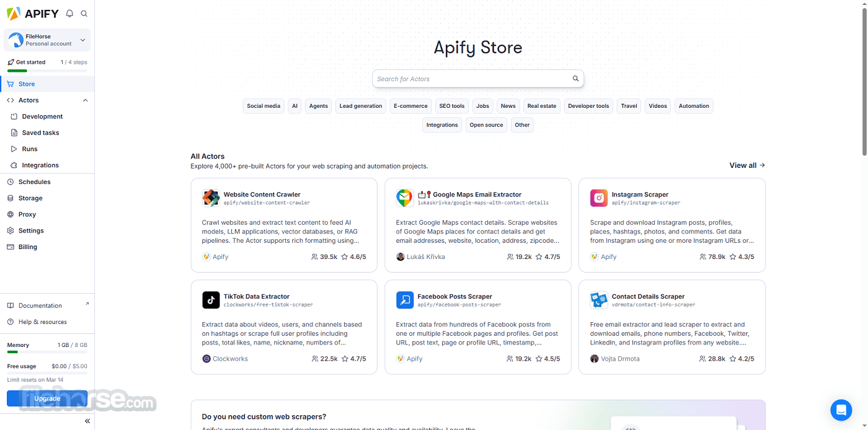This screenshot has height=430, width=868.
Task: Click the Help & resources question icon
Action: pyautogui.click(x=11, y=322)
